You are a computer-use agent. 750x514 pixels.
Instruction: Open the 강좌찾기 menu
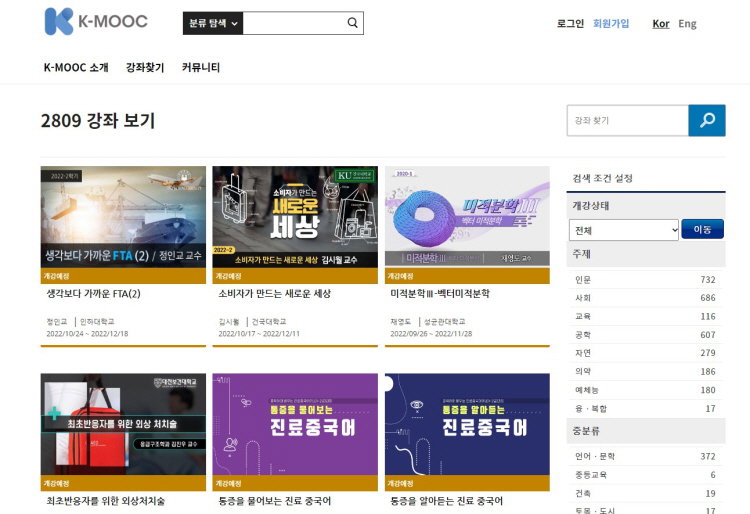(x=145, y=67)
